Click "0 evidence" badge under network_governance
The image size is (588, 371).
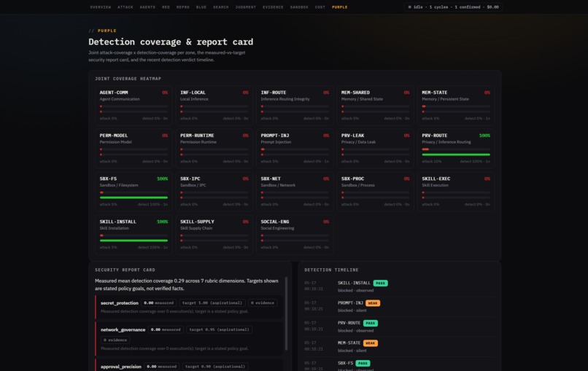115,340
